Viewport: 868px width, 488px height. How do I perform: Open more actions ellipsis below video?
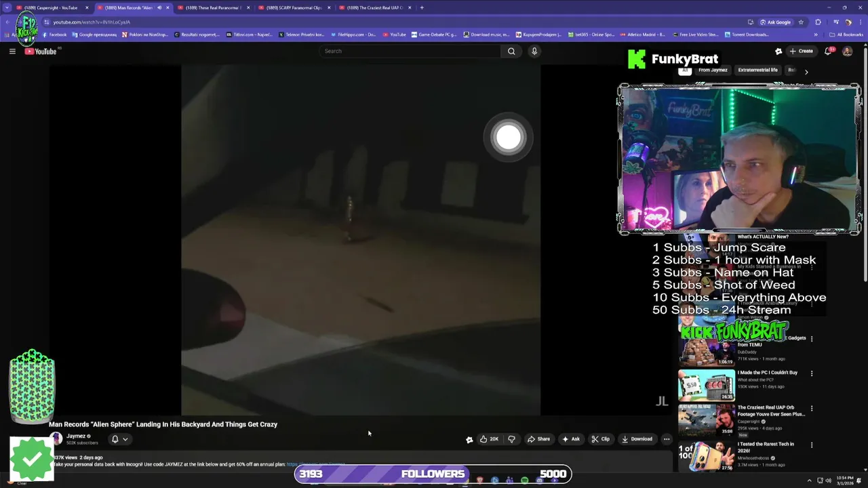point(667,439)
